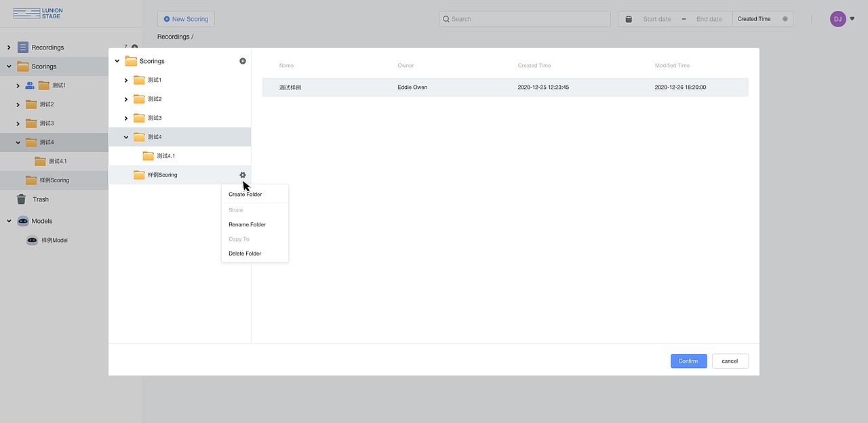This screenshot has width=868, height=423.
Task: Click the DJ user avatar
Action: pos(837,19)
